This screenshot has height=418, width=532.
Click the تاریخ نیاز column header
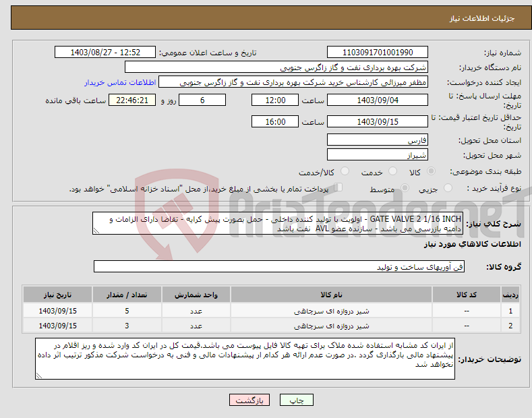coord(58,295)
